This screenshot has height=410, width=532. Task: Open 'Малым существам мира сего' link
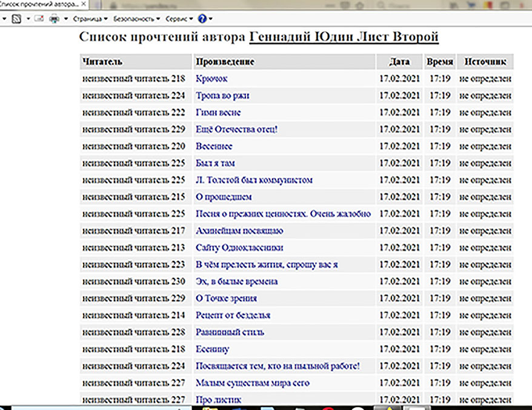pyautogui.click(x=253, y=383)
